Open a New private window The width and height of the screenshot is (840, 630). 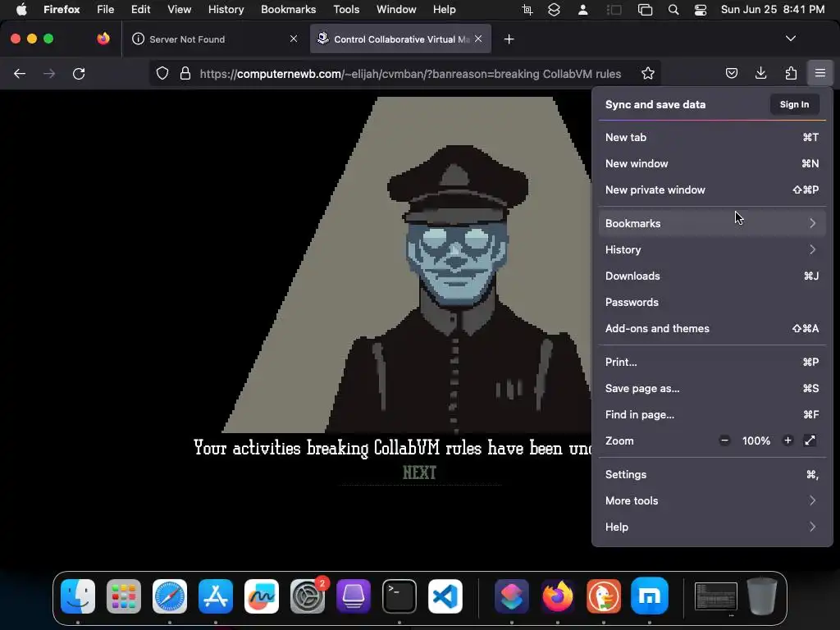(x=712, y=189)
